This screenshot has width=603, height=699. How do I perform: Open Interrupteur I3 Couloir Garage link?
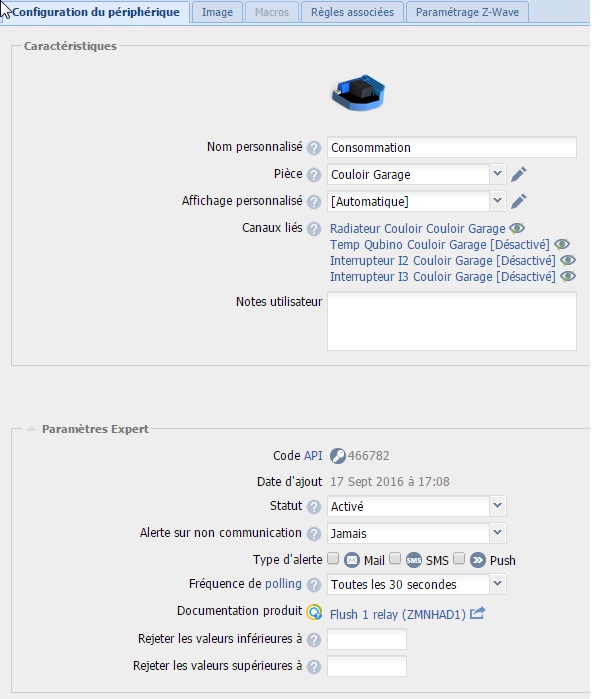point(443,277)
